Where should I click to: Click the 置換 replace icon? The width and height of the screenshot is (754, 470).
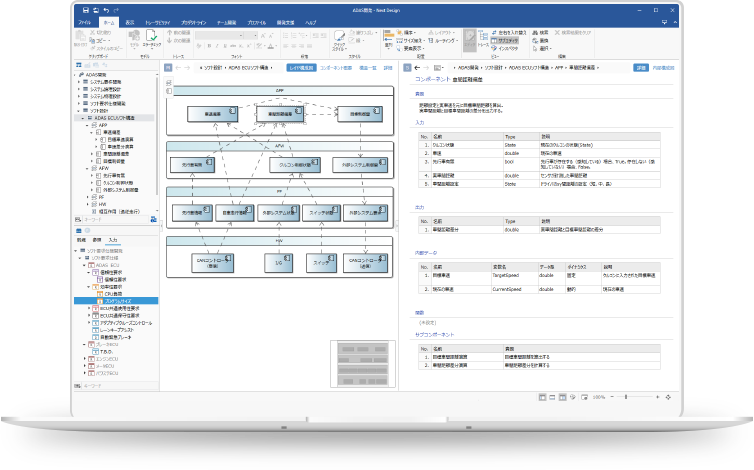535,40
